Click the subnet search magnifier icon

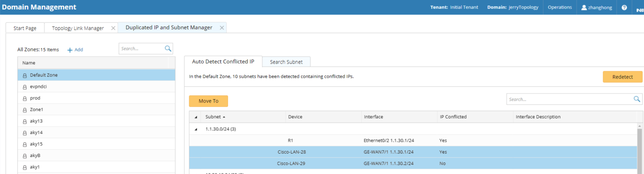[637, 99]
